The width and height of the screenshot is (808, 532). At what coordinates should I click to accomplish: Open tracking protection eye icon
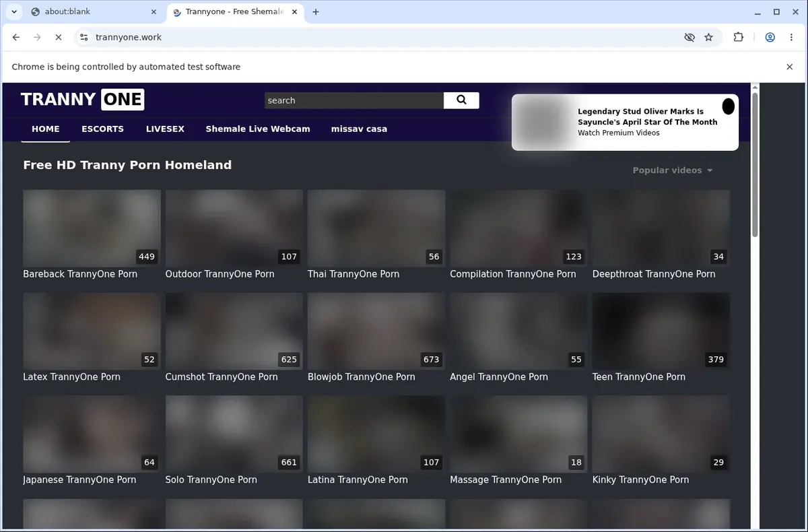pyautogui.click(x=689, y=38)
